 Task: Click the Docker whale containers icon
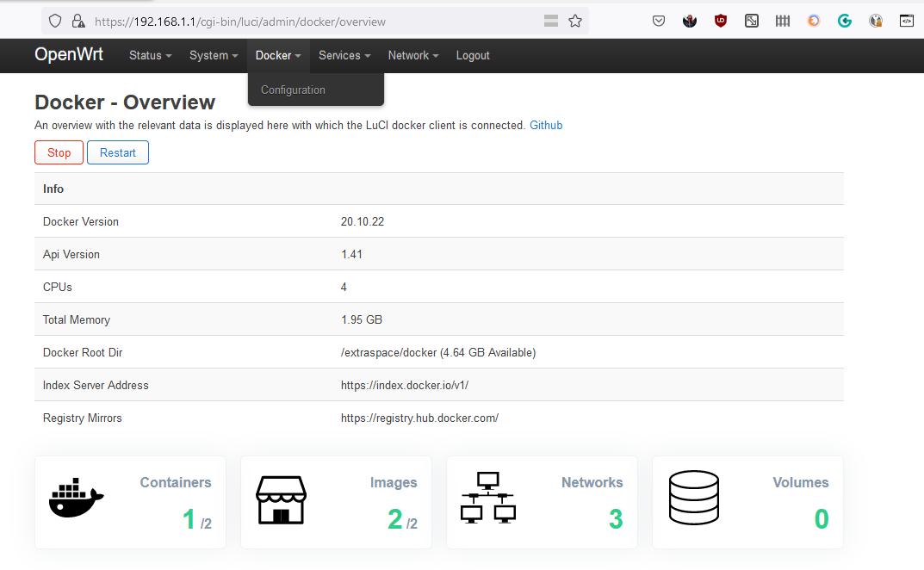[76, 498]
